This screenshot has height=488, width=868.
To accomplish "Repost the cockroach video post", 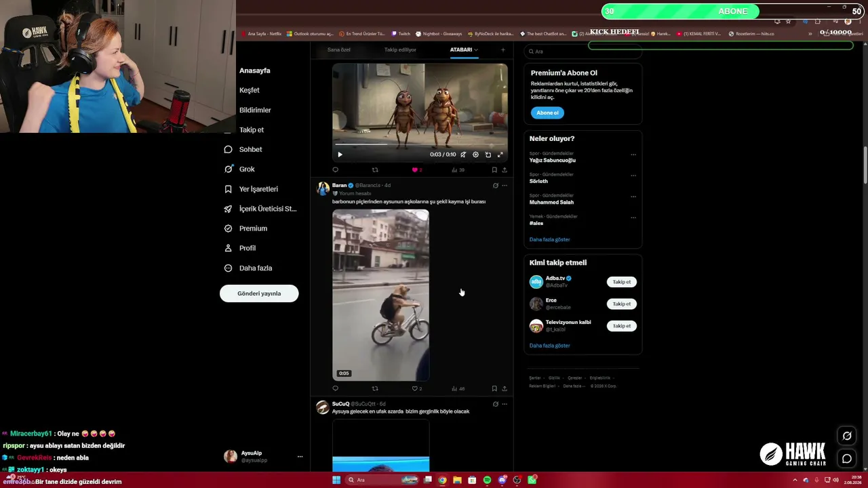I will (x=375, y=170).
